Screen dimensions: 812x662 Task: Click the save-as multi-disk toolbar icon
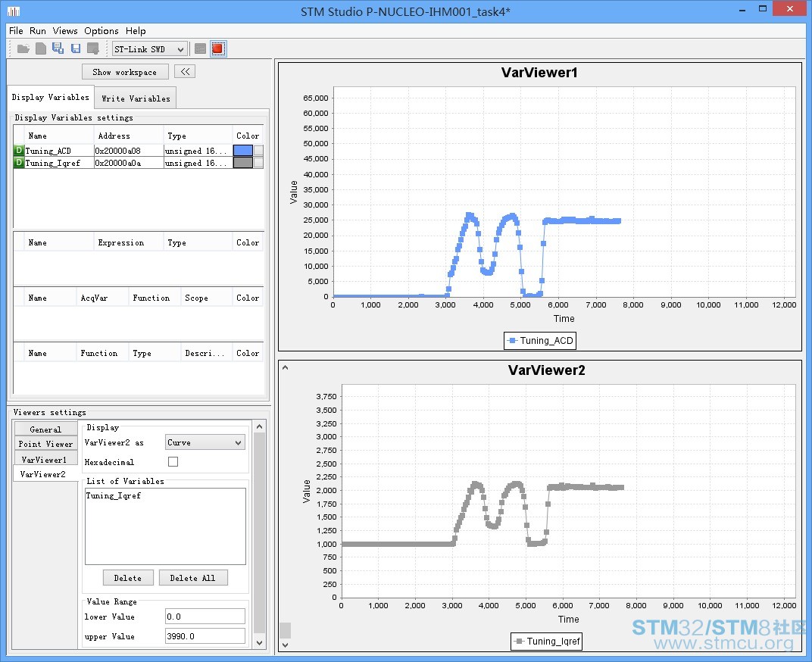[x=58, y=48]
